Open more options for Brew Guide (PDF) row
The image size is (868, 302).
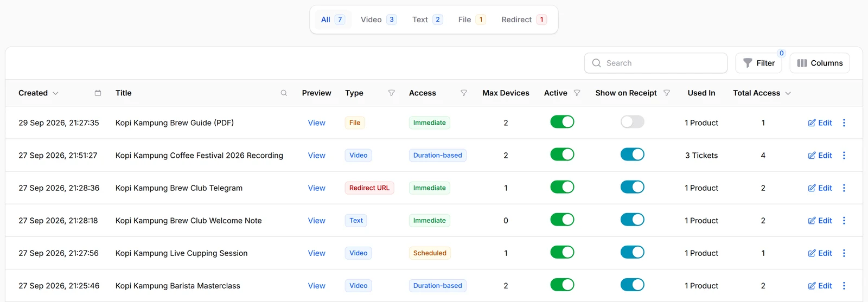coord(844,123)
